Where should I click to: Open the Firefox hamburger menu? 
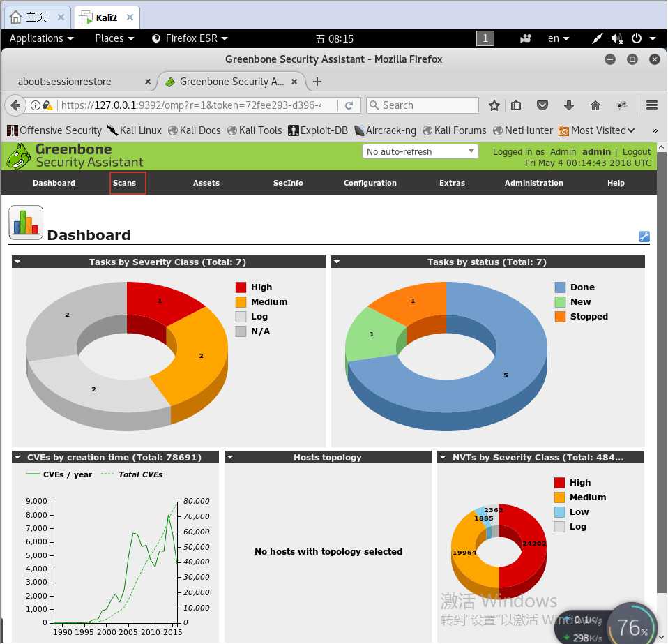(651, 105)
